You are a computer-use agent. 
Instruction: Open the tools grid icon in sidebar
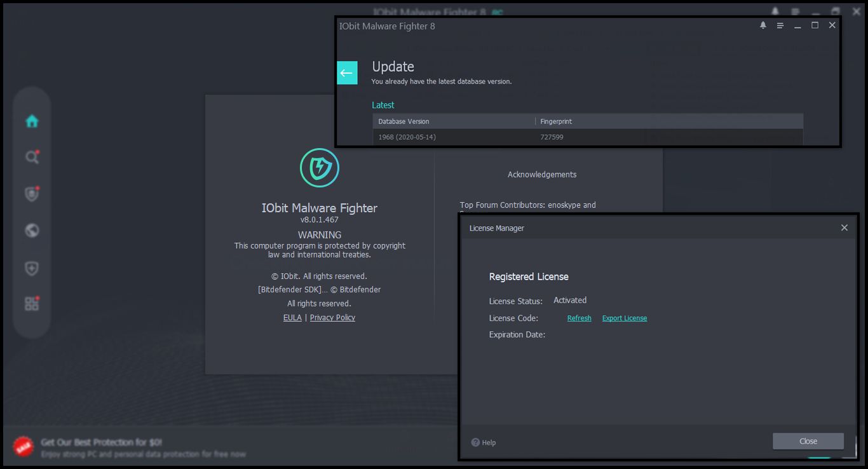[32, 303]
